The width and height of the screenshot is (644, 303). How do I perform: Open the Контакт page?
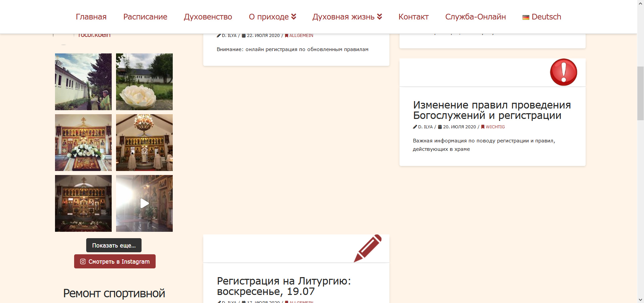click(x=414, y=17)
